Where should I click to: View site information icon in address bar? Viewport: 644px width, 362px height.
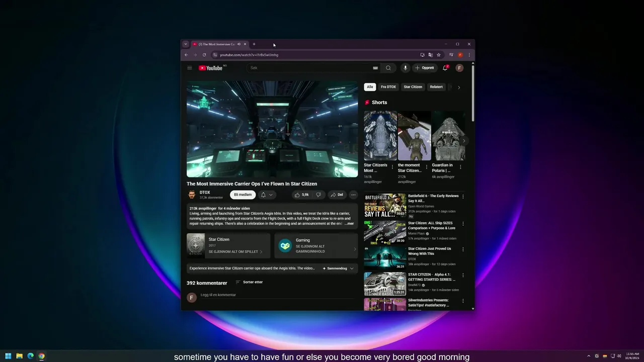pyautogui.click(x=215, y=55)
